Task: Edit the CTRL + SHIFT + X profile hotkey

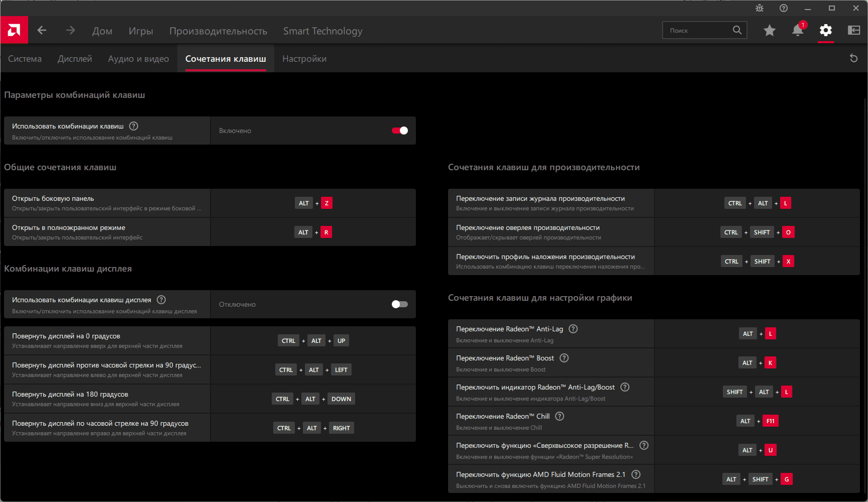Action: pos(757,262)
